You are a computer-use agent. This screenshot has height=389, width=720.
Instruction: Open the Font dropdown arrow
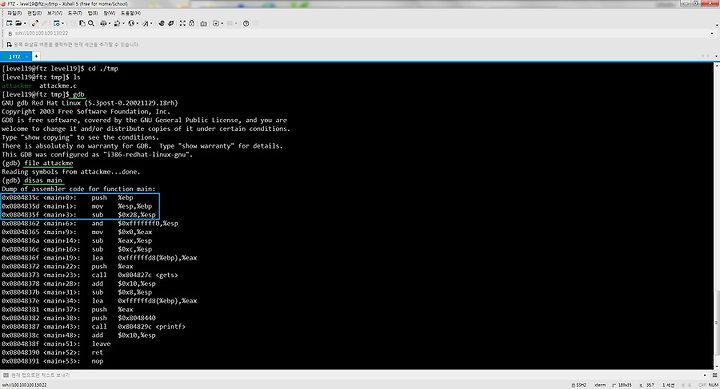click(151, 23)
